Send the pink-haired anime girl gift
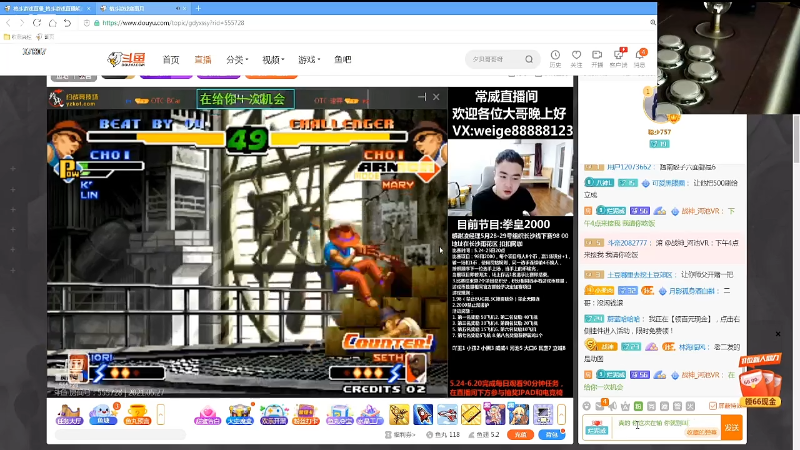Screen dimensions: 800x450 tap(495, 414)
